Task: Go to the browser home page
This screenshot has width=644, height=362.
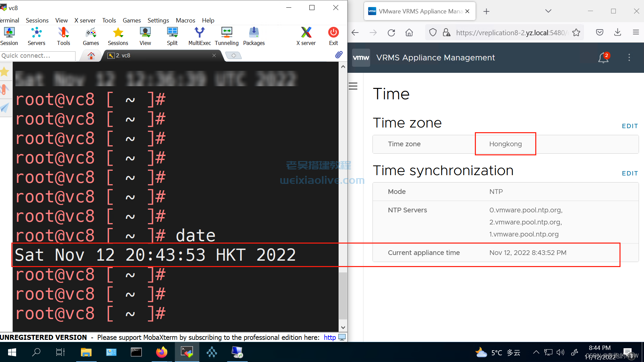Action: coord(409,33)
